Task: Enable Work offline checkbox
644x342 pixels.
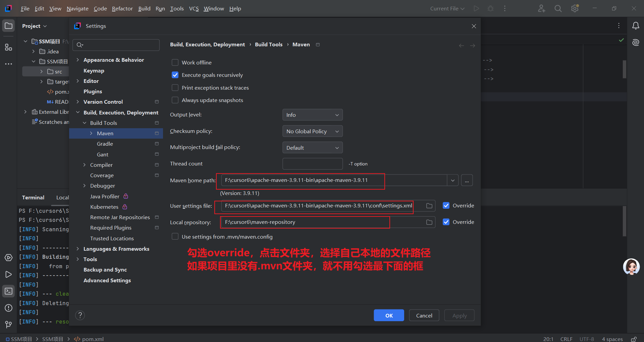Action: [175, 62]
